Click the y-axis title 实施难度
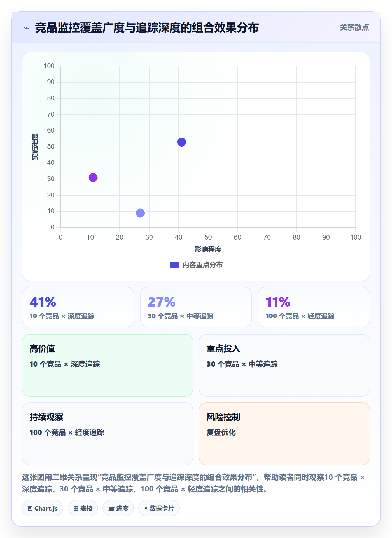 coord(35,147)
